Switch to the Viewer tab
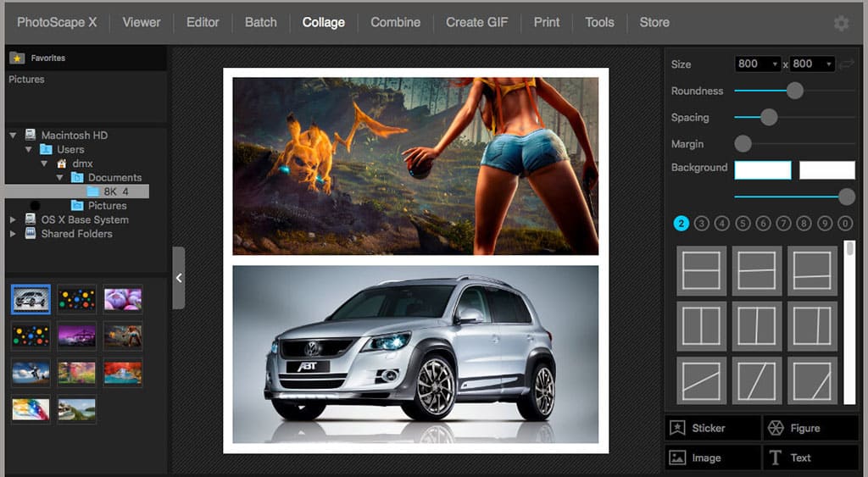Screen dimensions: 868x477 142,23
